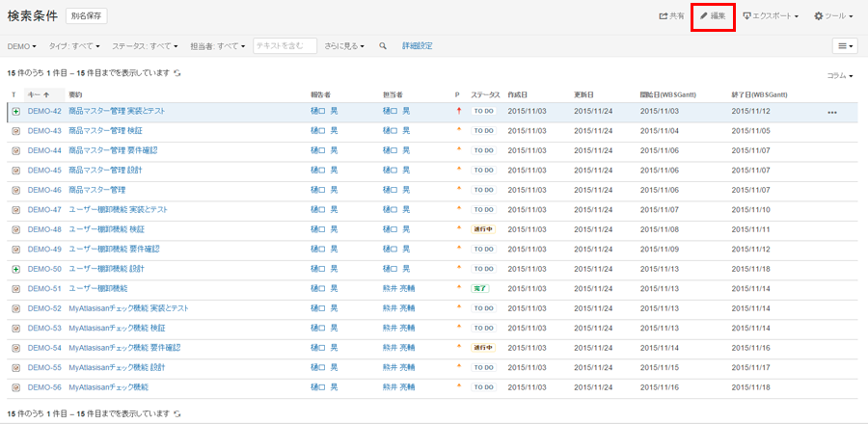Open summary link MyAtlasisanチェック機能 実装とテスト
The image size is (868, 424).
[x=128, y=308]
